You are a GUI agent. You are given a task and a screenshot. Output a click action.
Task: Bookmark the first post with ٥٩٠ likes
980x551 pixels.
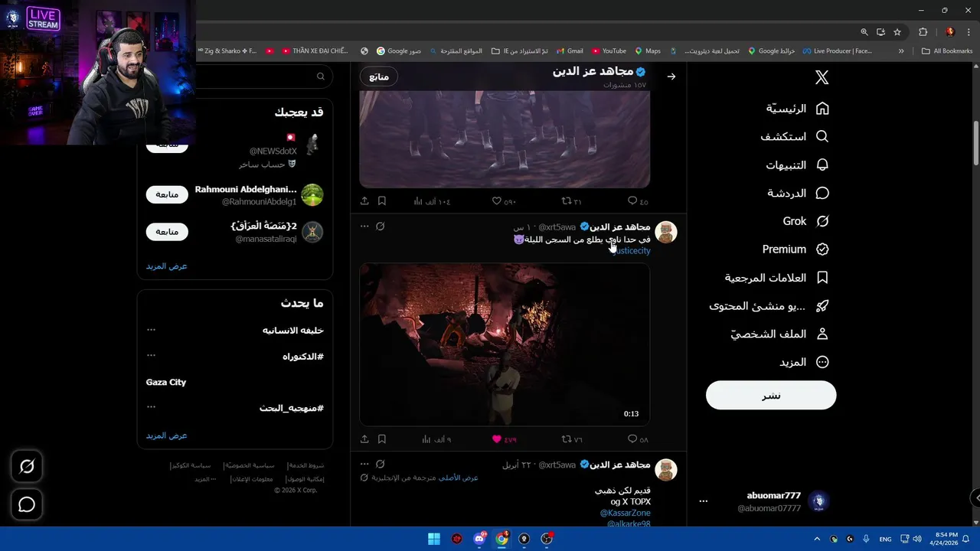click(x=382, y=201)
